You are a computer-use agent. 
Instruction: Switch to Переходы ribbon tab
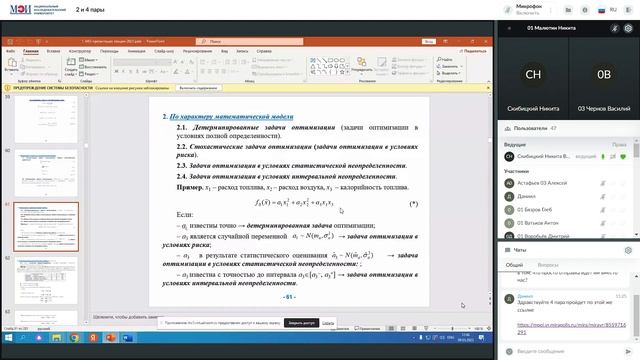point(109,51)
